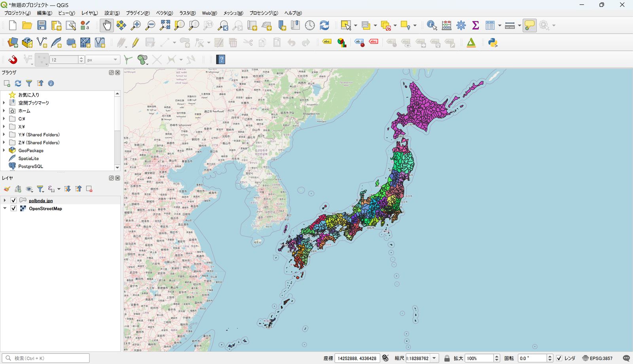
Task: Click the Zoom In magnifier tool
Action: coord(136,25)
